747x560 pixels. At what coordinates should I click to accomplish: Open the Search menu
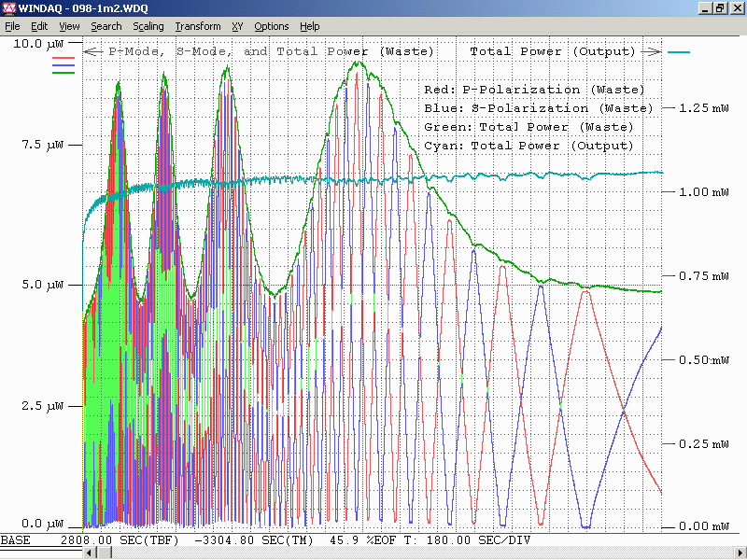[106, 26]
